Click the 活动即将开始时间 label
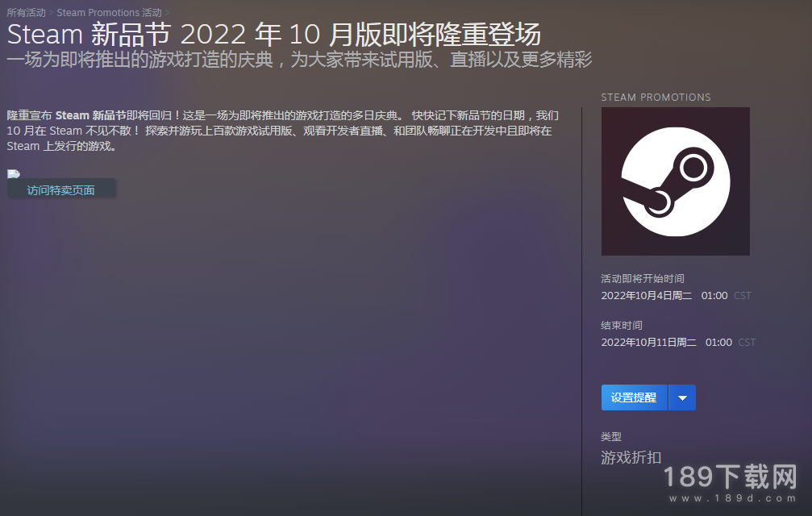The width and height of the screenshot is (812, 516). tap(642, 278)
